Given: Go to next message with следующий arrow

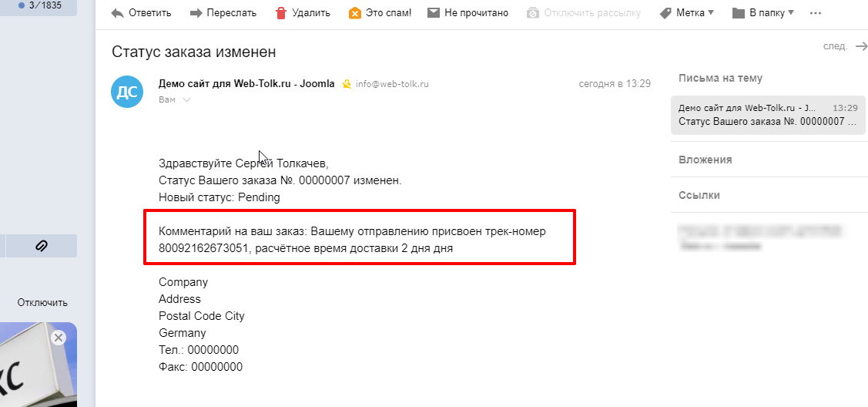Looking at the screenshot, I should pos(861,46).
